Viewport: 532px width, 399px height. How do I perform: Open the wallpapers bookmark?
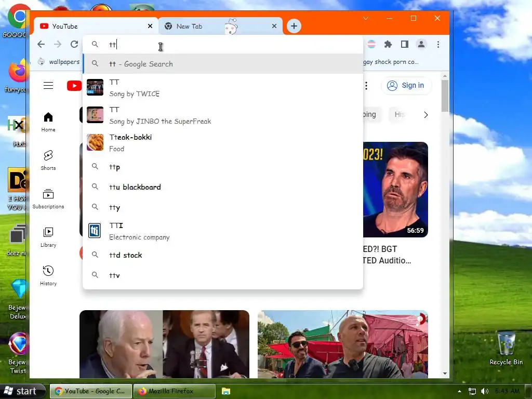pos(59,62)
